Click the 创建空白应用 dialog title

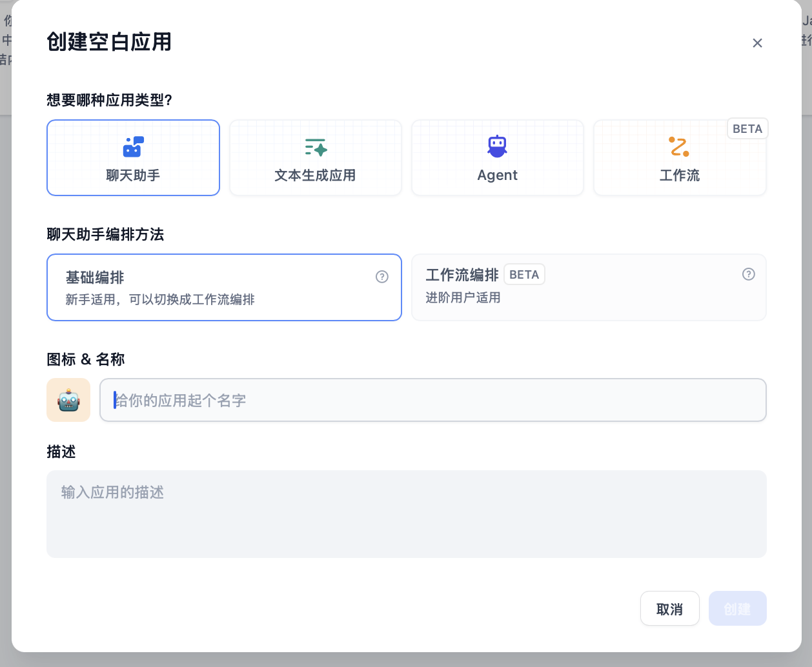click(108, 43)
